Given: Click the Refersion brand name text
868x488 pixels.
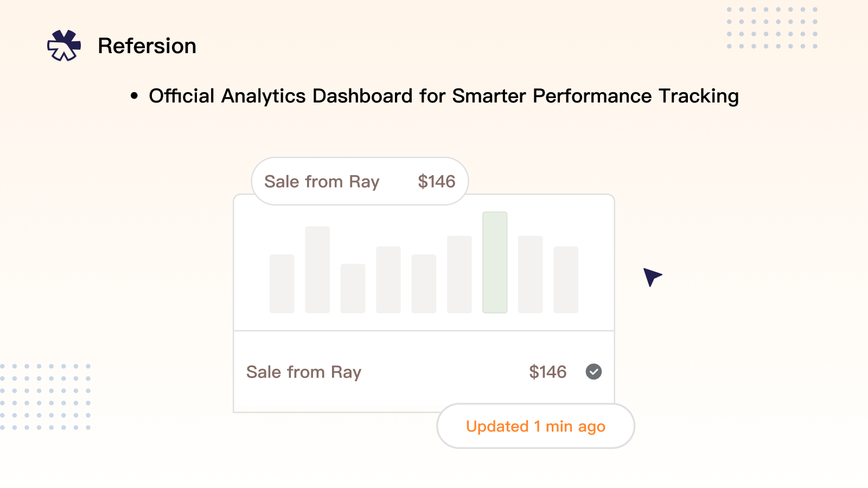Looking at the screenshot, I should tap(147, 46).
